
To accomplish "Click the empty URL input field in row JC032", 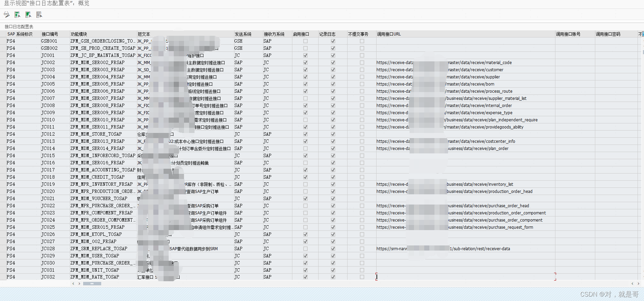I will tap(465, 277).
